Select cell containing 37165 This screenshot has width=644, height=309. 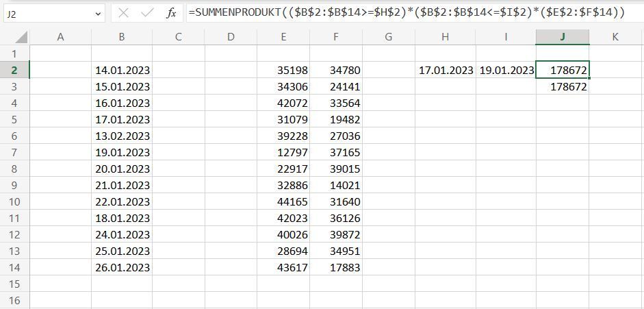coord(336,153)
